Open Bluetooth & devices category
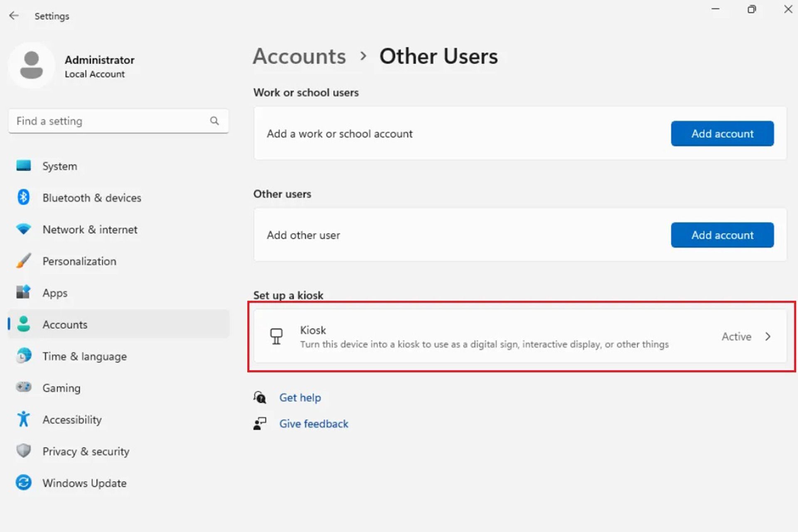The image size is (798, 532). pyautogui.click(x=118, y=197)
